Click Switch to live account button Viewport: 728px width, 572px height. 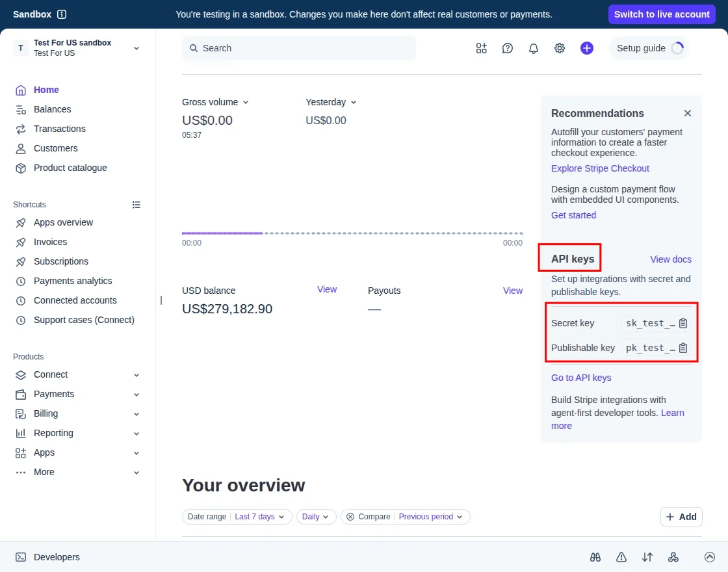[662, 14]
